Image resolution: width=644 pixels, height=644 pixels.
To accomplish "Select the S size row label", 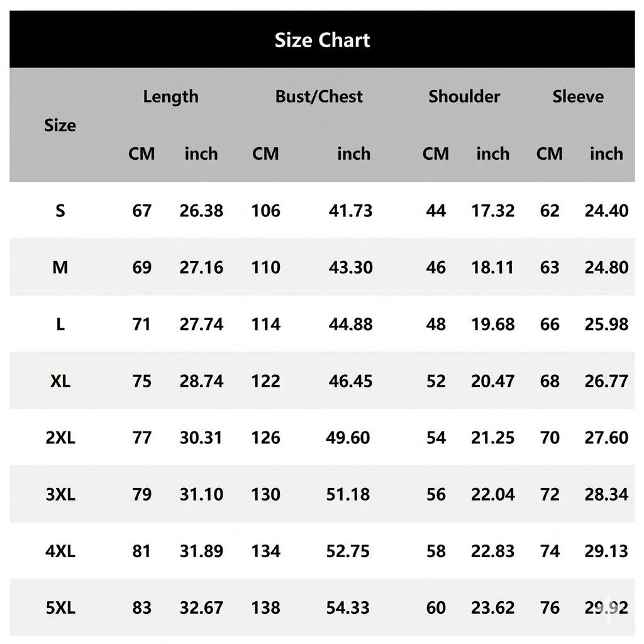I will [x=60, y=211].
